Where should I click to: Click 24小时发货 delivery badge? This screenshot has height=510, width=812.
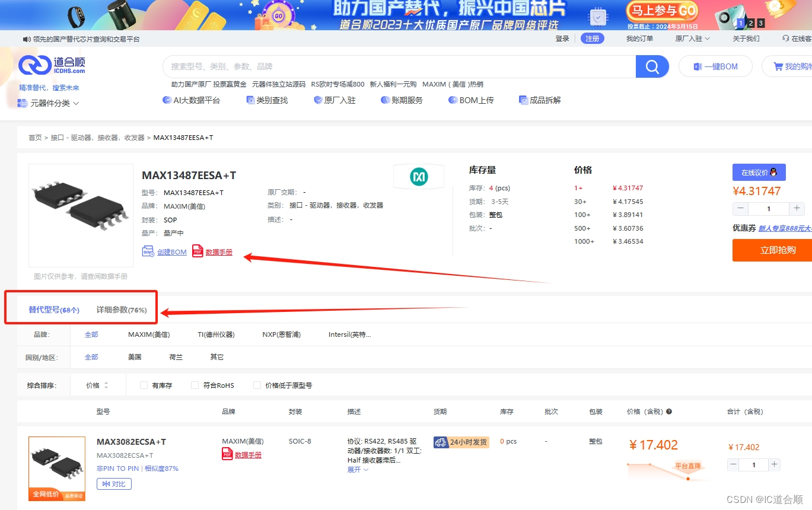461,442
